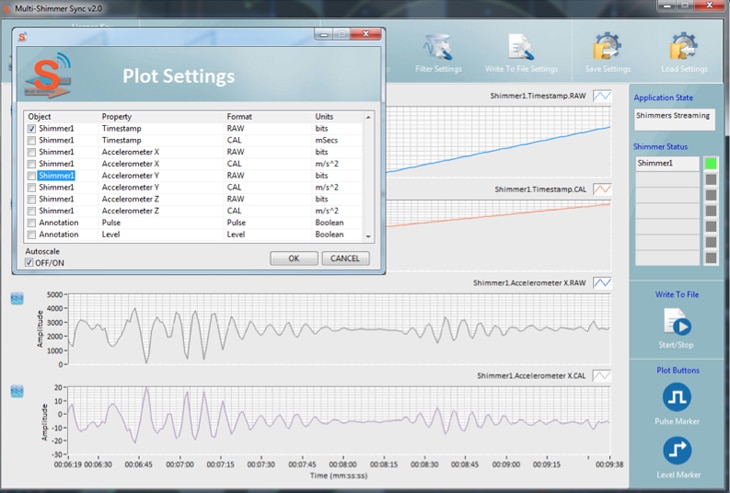Click Write To File Start/Stop icon
This screenshot has height=493, width=730.
(x=677, y=322)
